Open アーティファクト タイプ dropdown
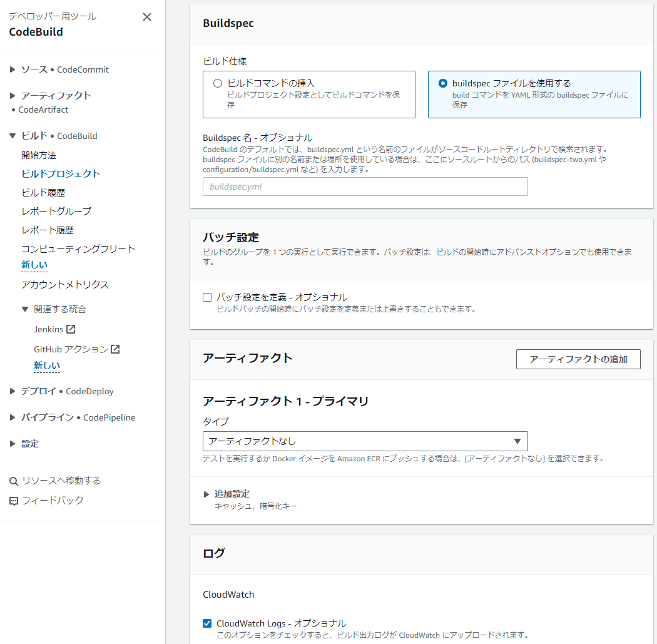This screenshot has height=644, width=657. pyautogui.click(x=365, y=441)
